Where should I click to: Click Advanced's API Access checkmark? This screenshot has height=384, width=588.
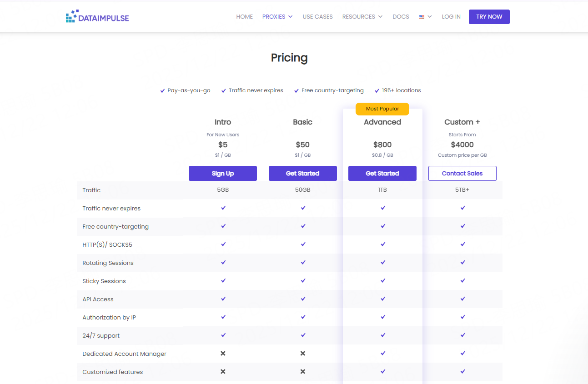pyautogui.click(x=383, y=299)
